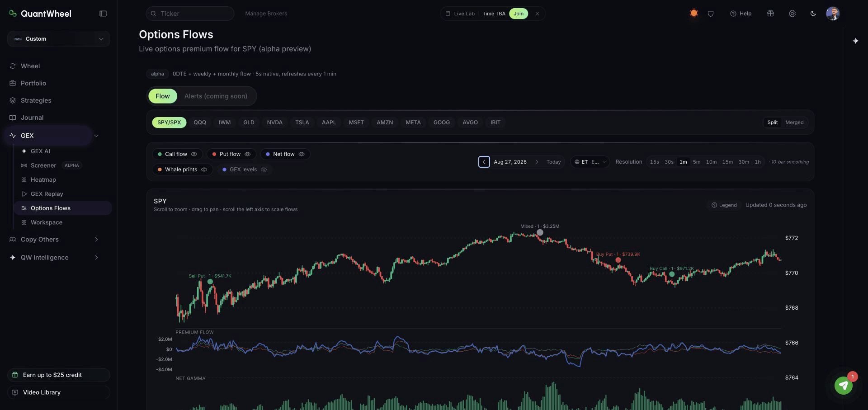Close the Live Lab banner
Viewport: 868px width, 410px height.
pos(537,14)
